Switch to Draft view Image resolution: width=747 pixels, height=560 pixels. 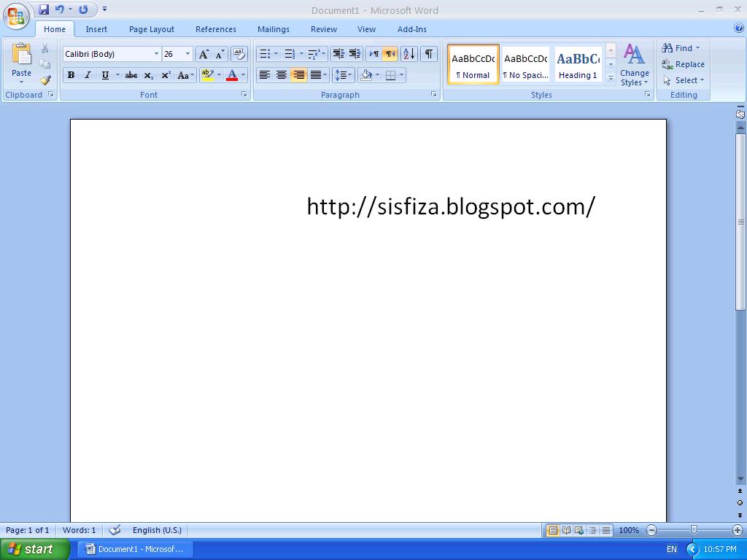(x=606, y=530)
